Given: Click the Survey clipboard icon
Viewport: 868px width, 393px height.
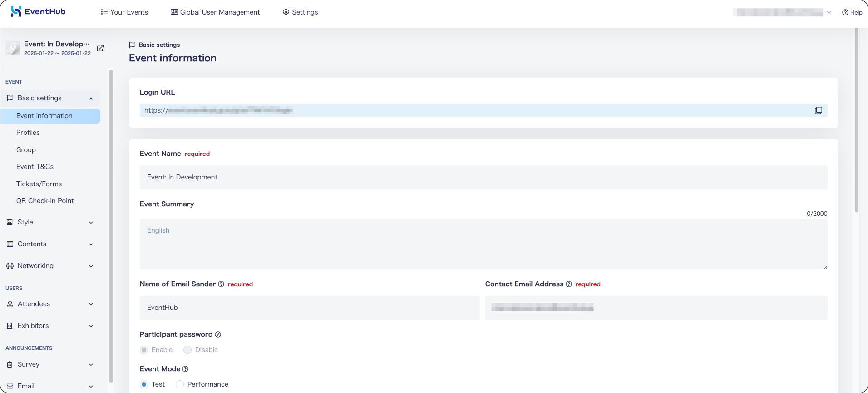Looking at the screenshot, I should (x=10, y=364).
